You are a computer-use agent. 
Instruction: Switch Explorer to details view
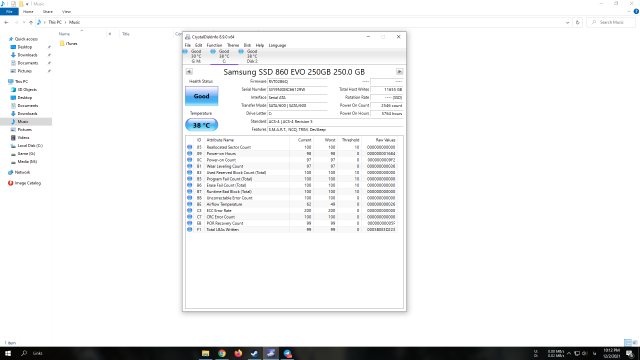(x=628, y=342)
